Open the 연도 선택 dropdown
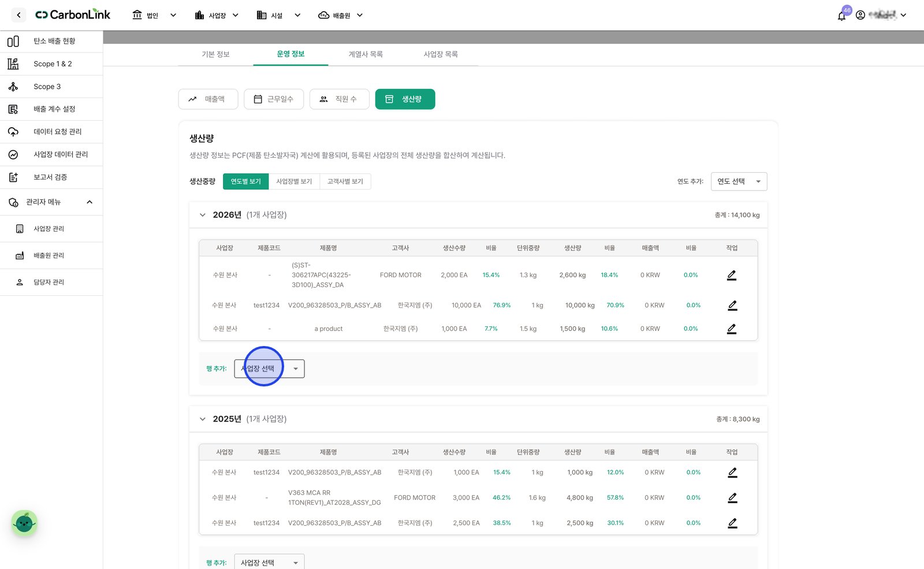Viewport: 924px width, 569px height. [x=739, y=181]
